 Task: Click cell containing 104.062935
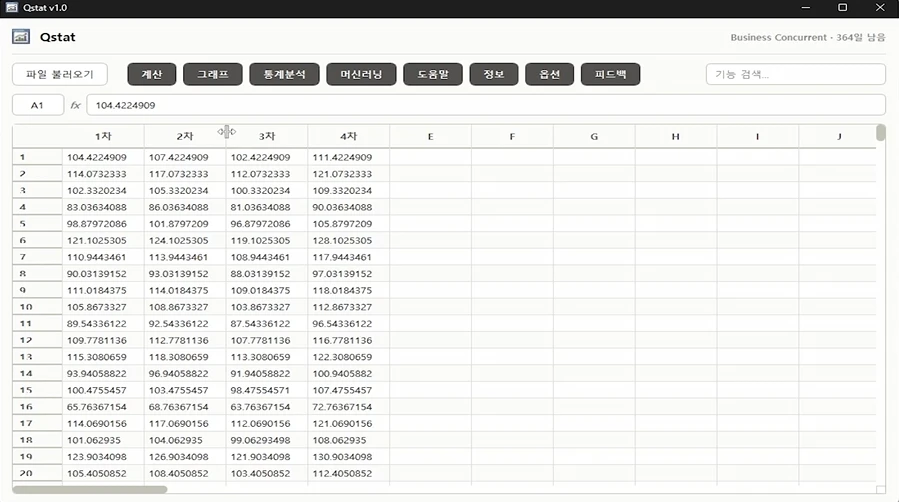(x=185, y=440)
